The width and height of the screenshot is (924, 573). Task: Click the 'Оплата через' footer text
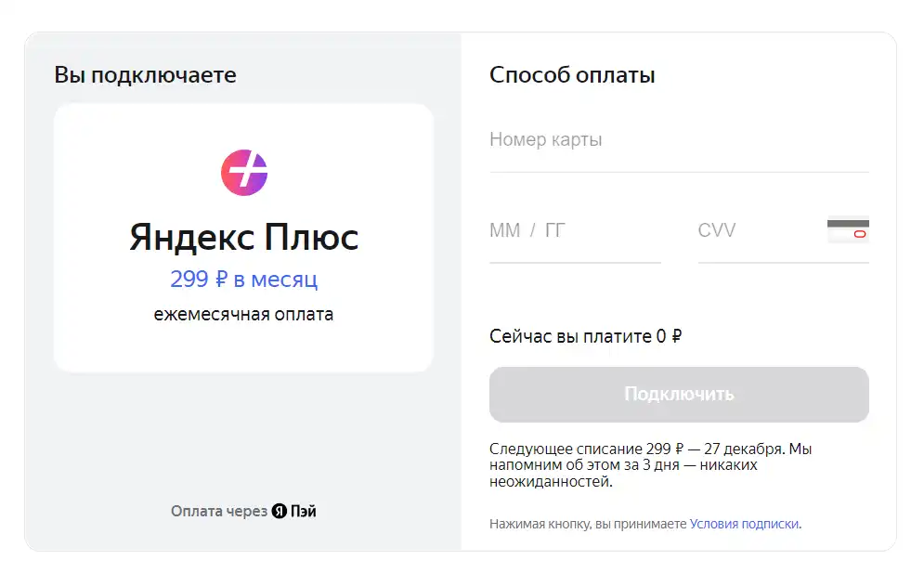tap(219, 511)
